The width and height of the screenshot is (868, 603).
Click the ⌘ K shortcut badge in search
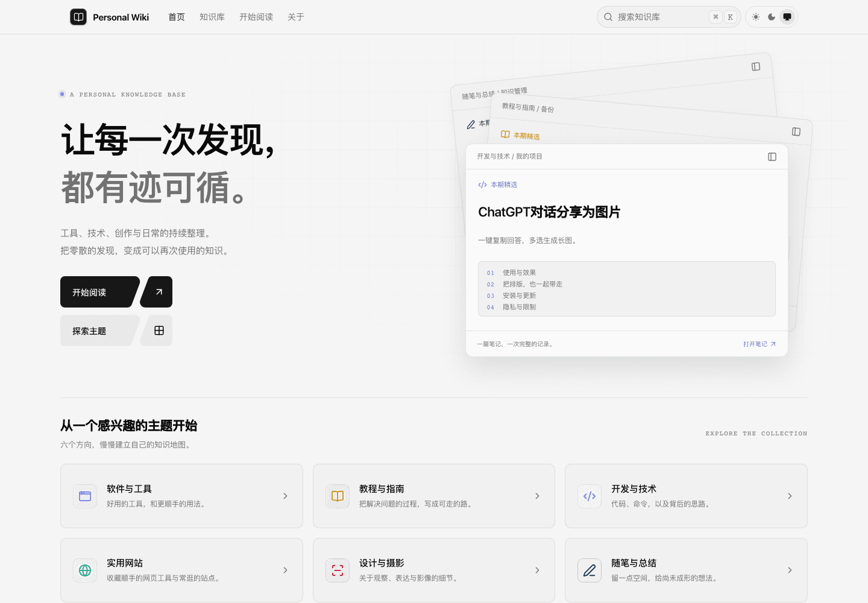coord(723,17)
